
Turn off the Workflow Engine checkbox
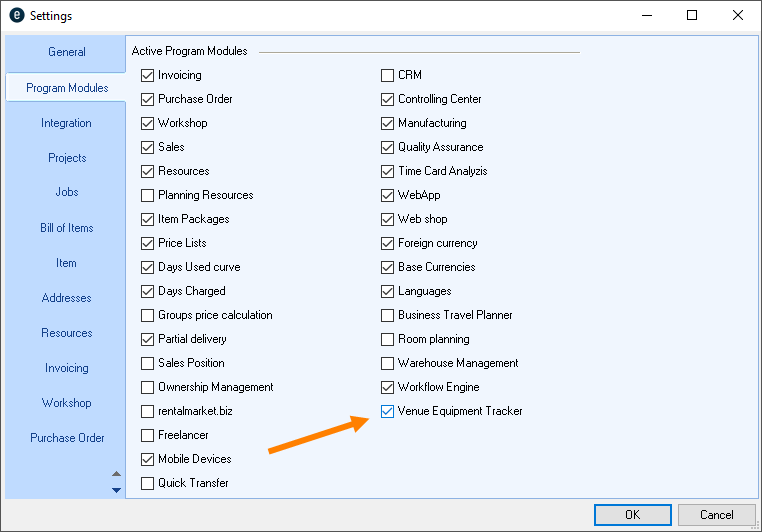point(388,387)
